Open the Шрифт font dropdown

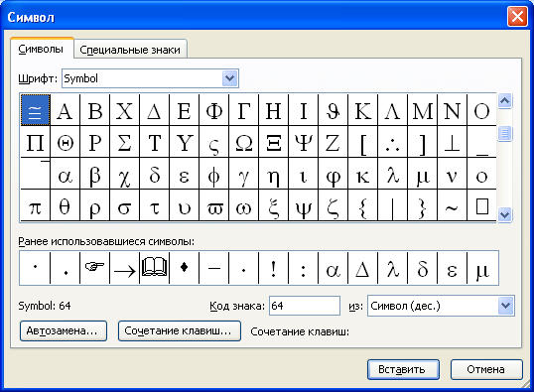pyautogui.click(x=230, y=78)
